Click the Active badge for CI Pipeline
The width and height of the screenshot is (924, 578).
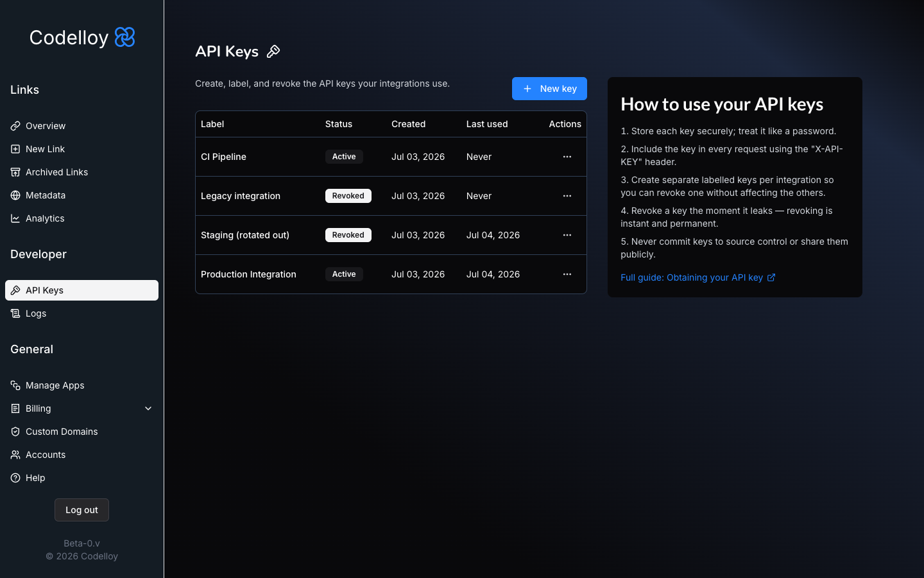[344, 157]
